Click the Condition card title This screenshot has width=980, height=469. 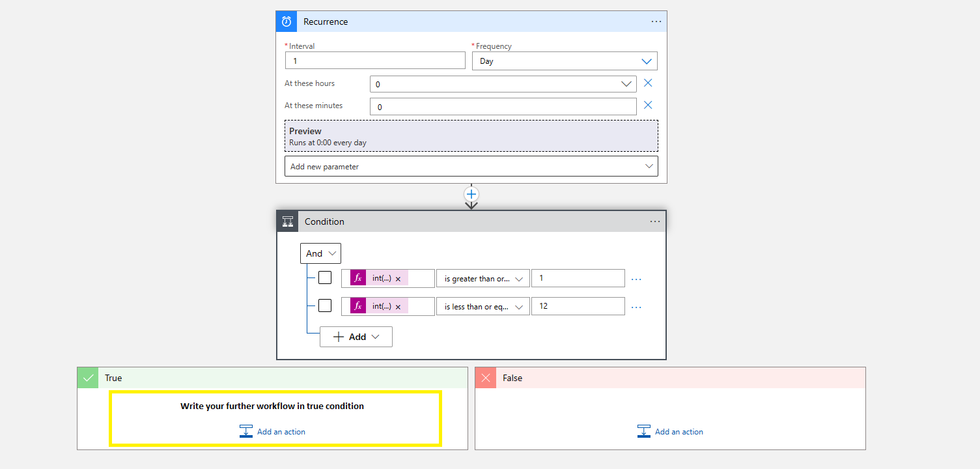pyautogui.click(x=324, y=221)
